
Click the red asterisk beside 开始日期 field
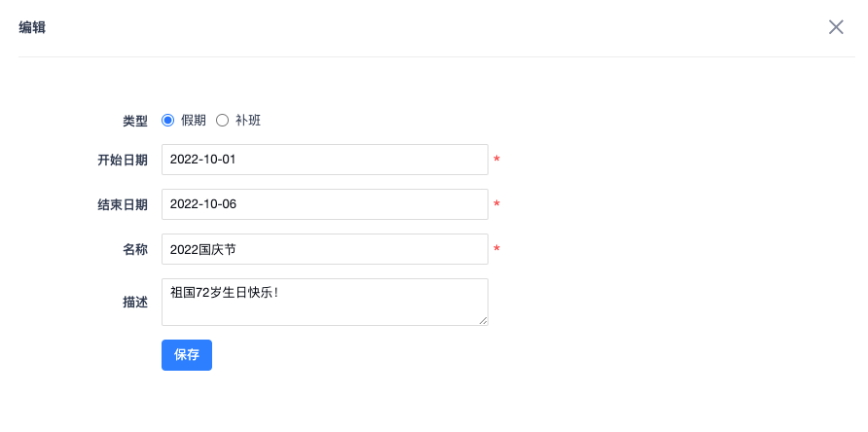pos(496,160)
